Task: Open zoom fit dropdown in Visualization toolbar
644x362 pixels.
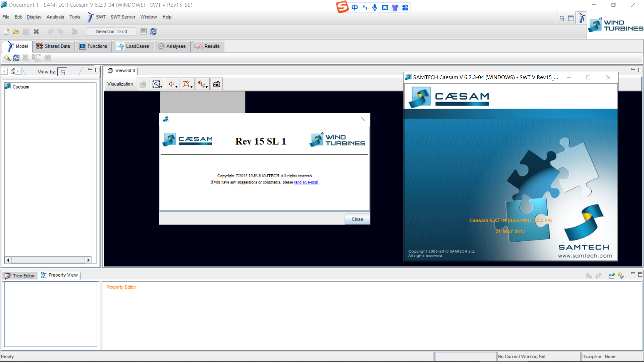Action: (157, 84)
